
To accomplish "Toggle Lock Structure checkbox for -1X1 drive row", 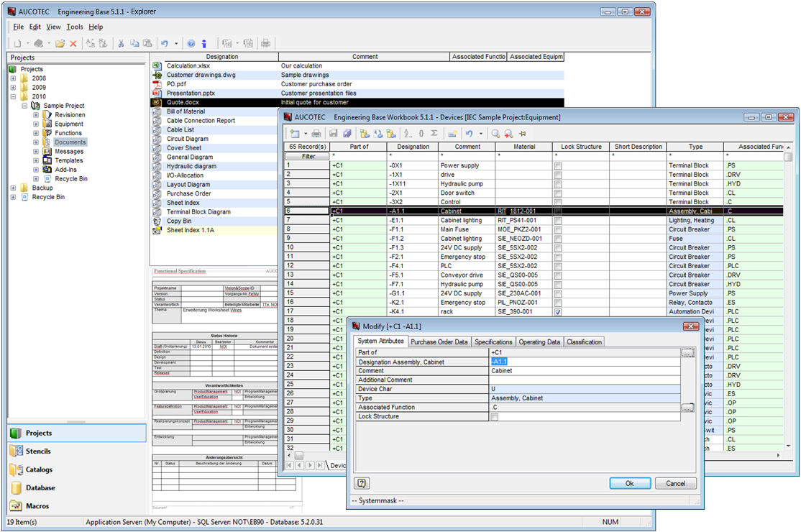I will coord(558,175).
